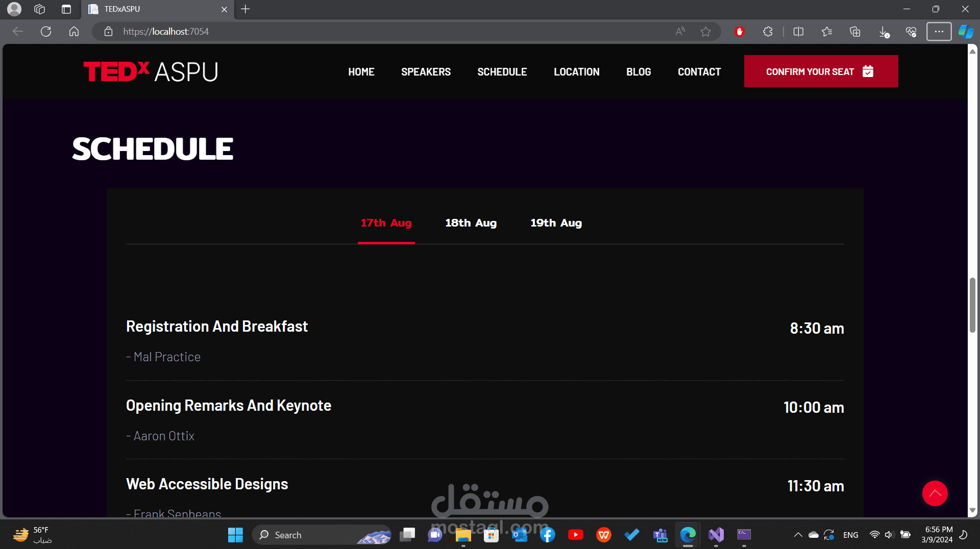Open the Downloads panel
The width and height of the screenshot is (980, 549).
tap(884, 32)
